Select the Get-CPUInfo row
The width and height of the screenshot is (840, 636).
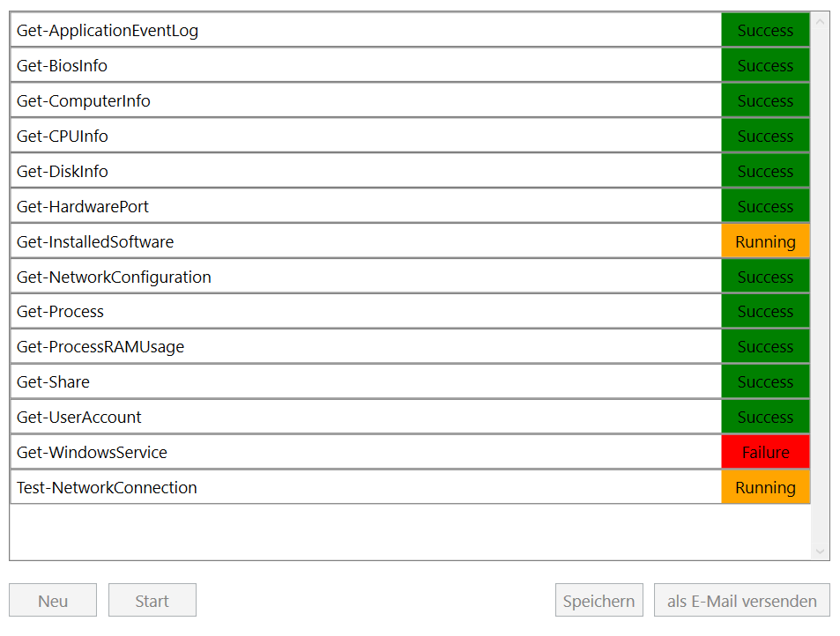[410, 136]
